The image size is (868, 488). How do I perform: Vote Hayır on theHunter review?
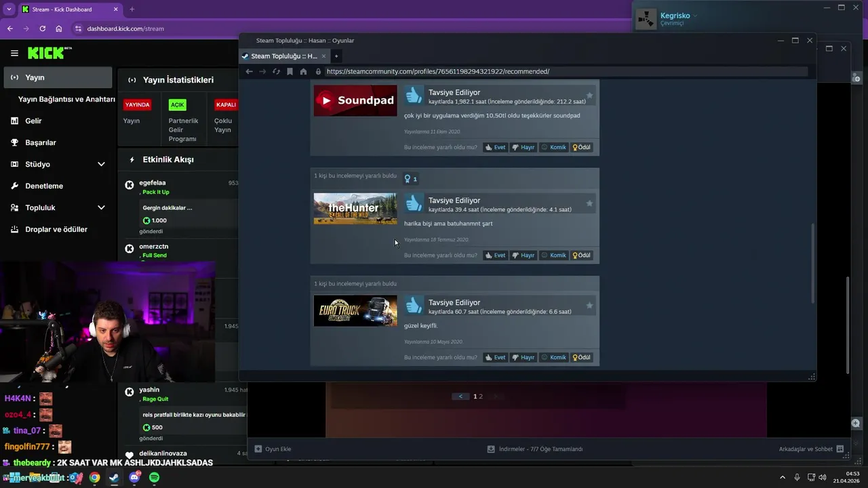tap(523, 256)
